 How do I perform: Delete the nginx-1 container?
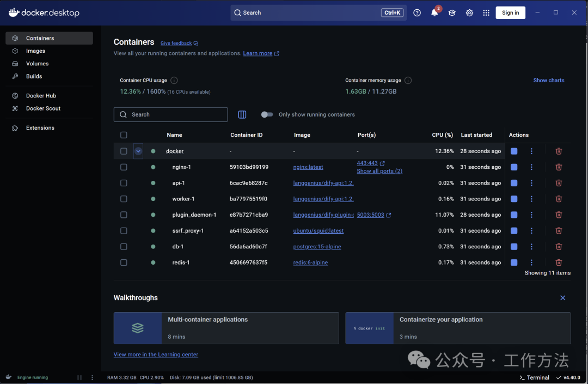pyautogui.click(x=559, y=167)
